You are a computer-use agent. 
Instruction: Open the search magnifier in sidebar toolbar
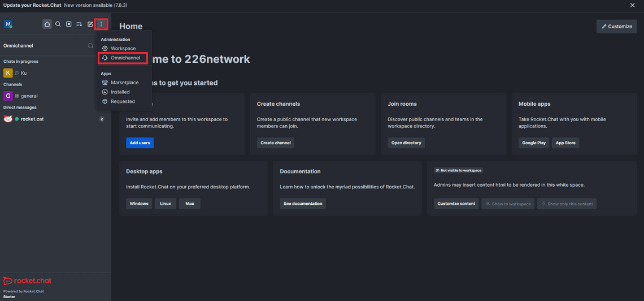click(58, 24)
